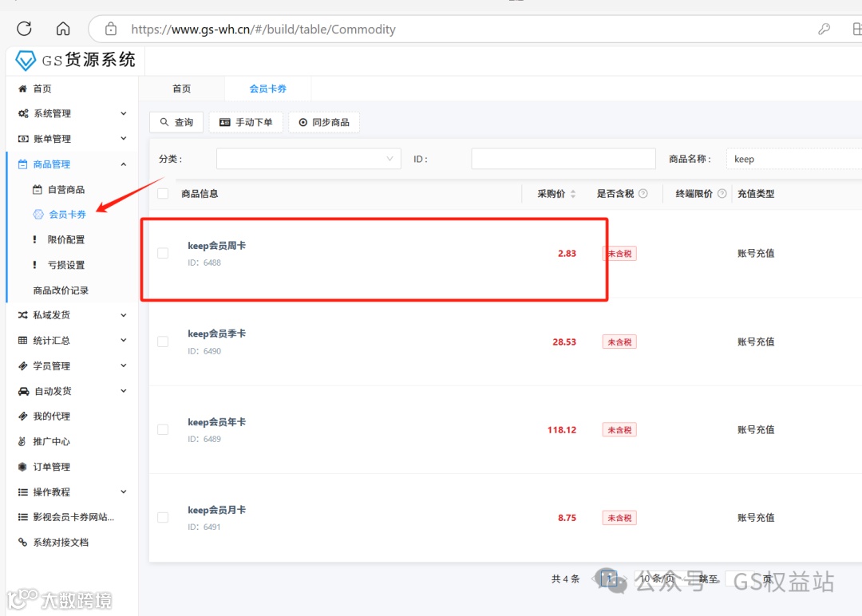Click the 推广中心 medal icon
862x616 pixels.
22,441
